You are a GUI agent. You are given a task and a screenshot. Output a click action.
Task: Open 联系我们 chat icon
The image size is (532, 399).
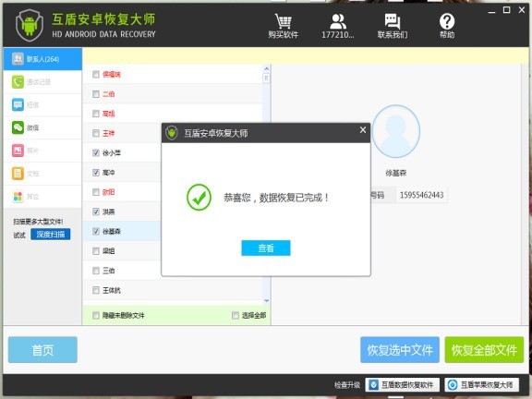click(x=393, y=21)
